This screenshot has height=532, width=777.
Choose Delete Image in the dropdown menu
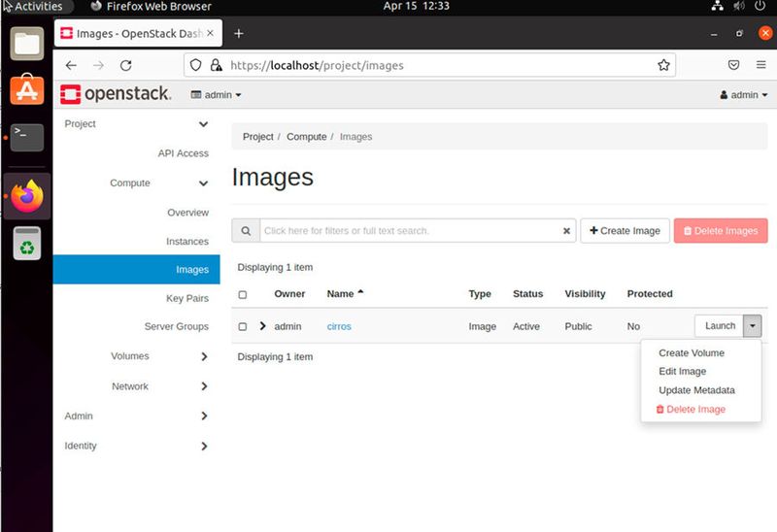(x=691, y=409)
